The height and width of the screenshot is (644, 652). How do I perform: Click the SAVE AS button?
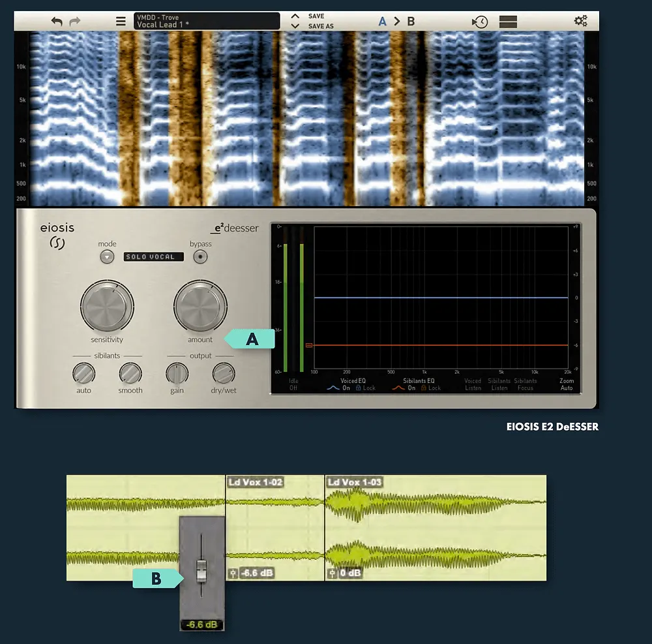pos(321,26)
